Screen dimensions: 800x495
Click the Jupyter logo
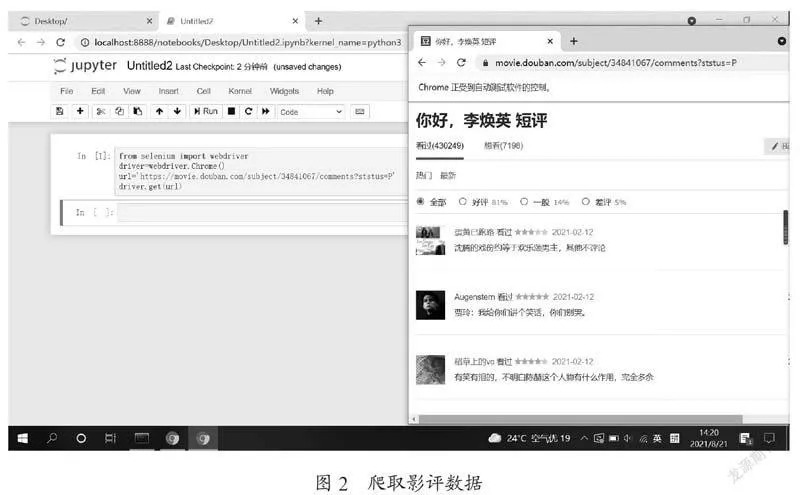tap(85, 66)
